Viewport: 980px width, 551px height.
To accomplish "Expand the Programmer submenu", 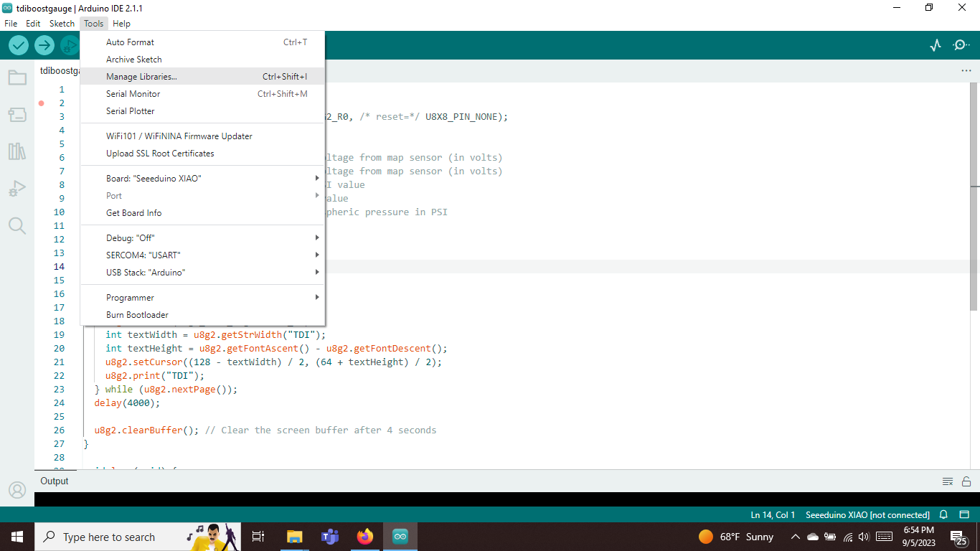I will (202, 297).
